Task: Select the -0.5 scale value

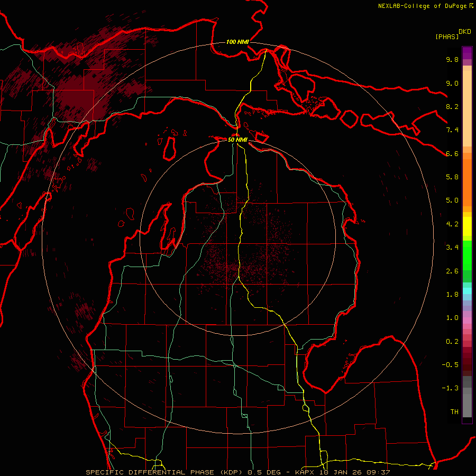Action: coord(450,364)
